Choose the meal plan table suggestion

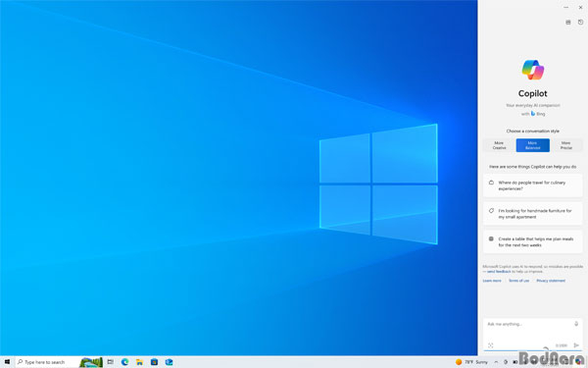(x=532, y=241)
